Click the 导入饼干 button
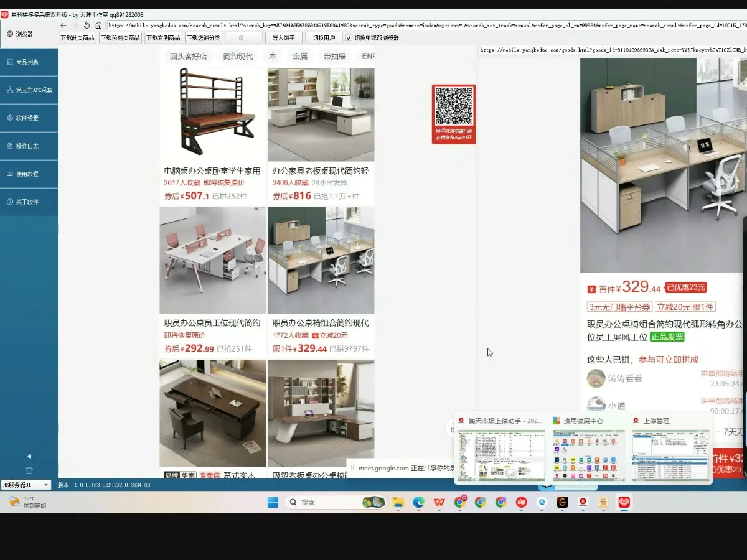Image resolution: width=747 pixels, height=560 pixels. click(284, 38)
